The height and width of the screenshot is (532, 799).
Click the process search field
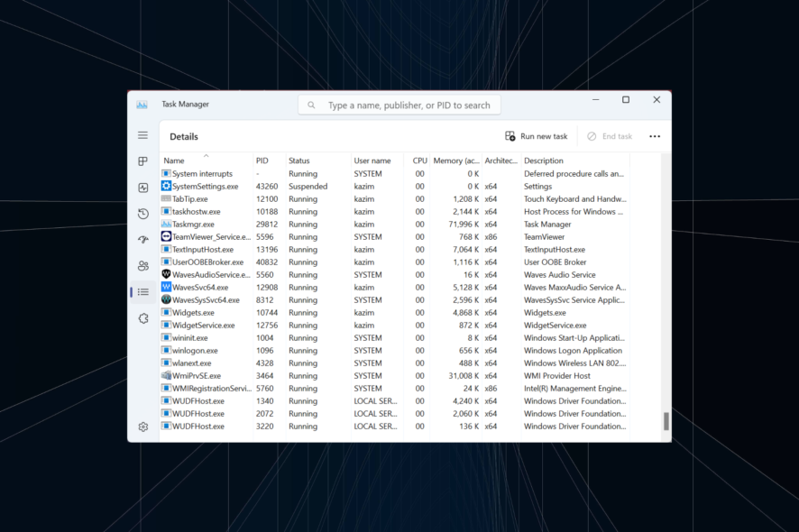(x=399, y=105)
